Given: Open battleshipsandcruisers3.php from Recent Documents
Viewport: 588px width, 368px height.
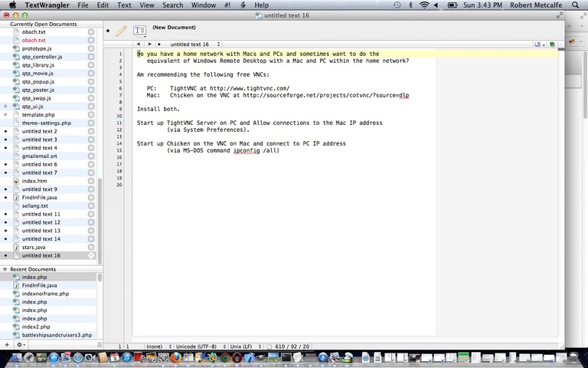Looking at the screenshot, I should coord(57,335).
